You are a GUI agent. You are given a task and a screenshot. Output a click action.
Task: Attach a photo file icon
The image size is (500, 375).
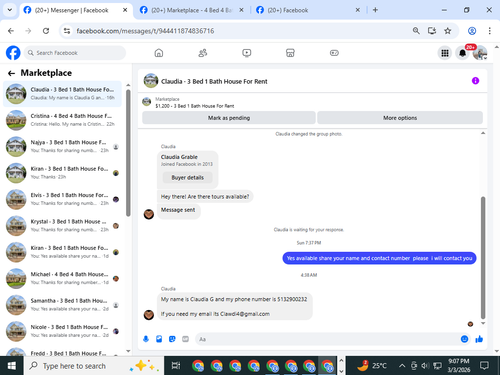pyautogui.click(x=159, y=339)
